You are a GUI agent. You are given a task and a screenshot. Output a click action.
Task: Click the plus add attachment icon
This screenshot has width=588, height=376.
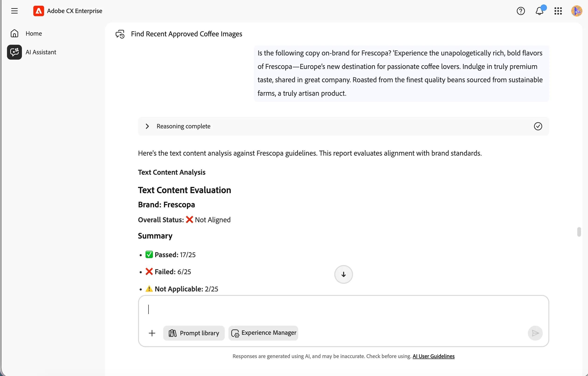(152, 333)
